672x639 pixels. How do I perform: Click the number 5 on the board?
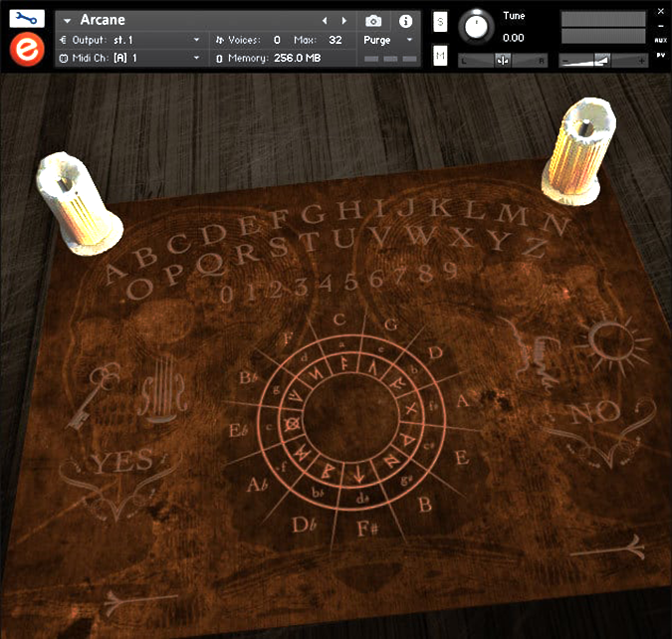point(351,282)
